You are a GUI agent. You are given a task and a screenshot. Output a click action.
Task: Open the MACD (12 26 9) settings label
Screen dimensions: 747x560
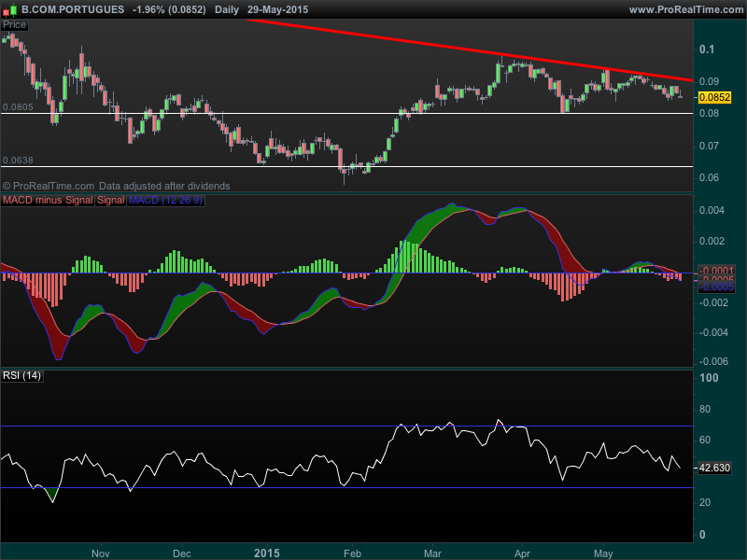click(165, 200)
